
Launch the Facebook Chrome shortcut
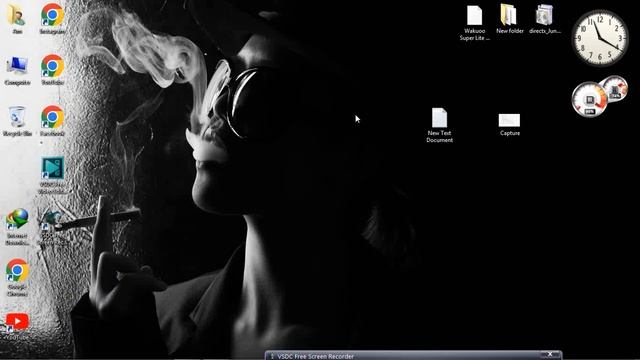coord(52,121)
